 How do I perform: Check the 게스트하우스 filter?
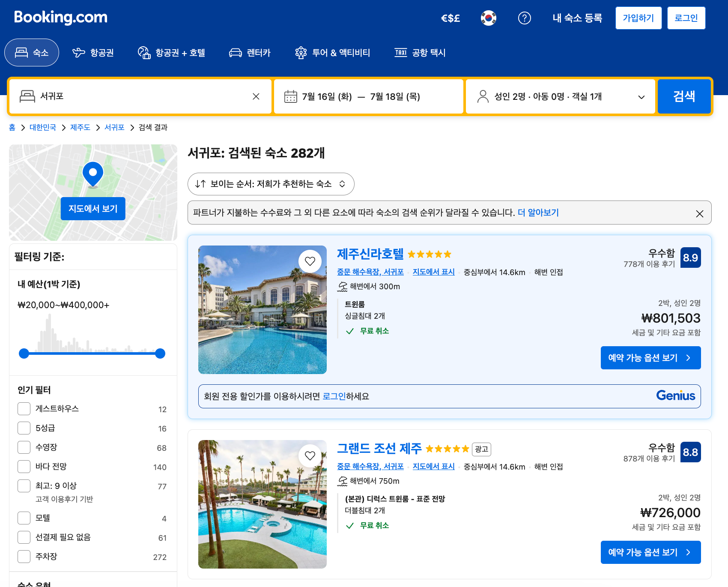coord(24,409)
